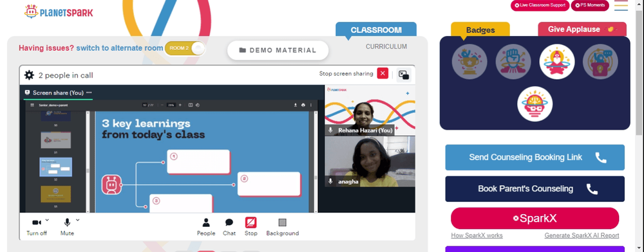Click the "switch to alternate room" text

[x=120, y=48]
